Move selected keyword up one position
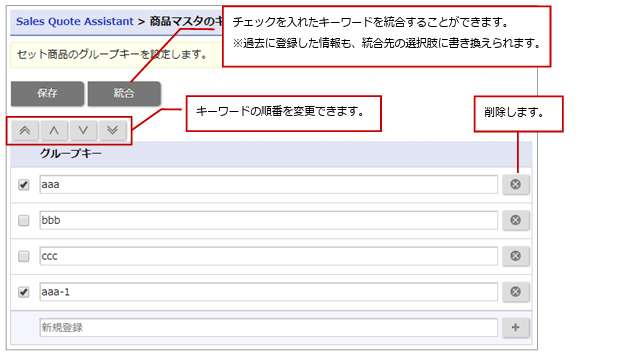The image size is (640, 362). click(x=54, y=131)
